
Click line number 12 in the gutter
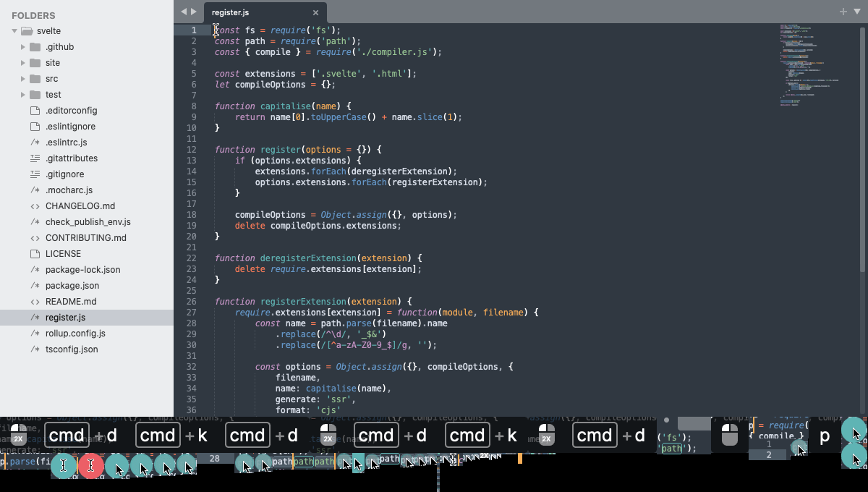191,149
